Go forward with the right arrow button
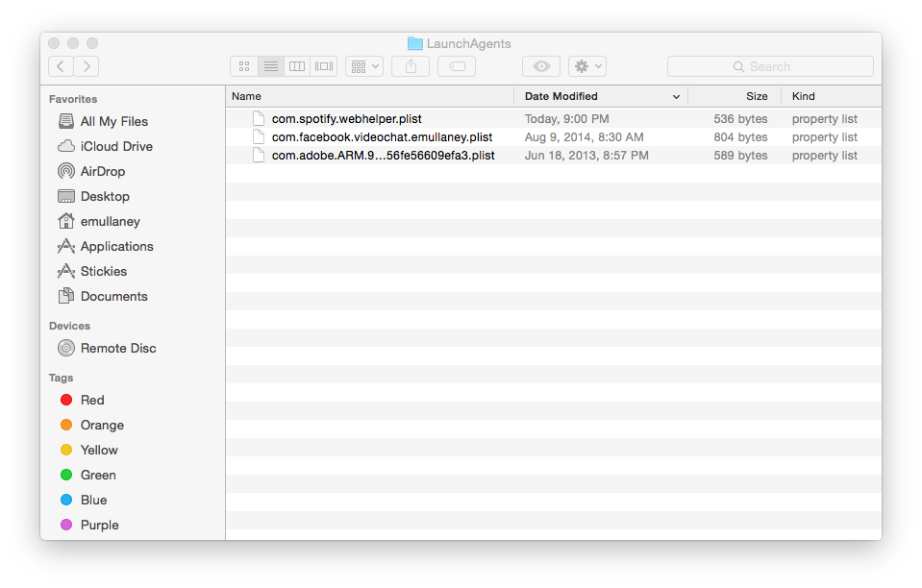The width and height of the screenshot is (922, 588). coord(87,66)
